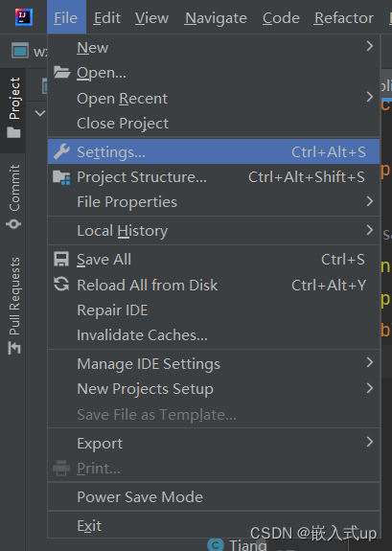Click the wrench icon beside Settings
Image resolution: width=392 pixels, height=551 pixels.
tap(61, 151)
